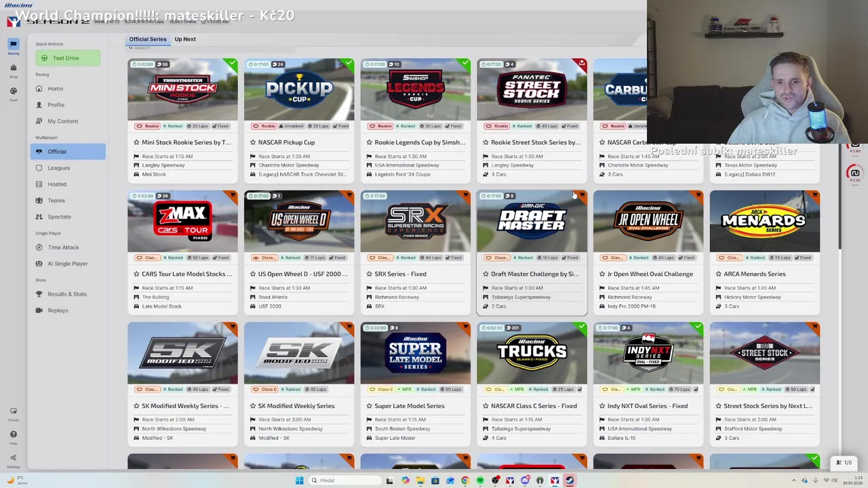Open Spotify from the taskbar
The width and height of the screenshot is (868, 488).
[479, 481]
